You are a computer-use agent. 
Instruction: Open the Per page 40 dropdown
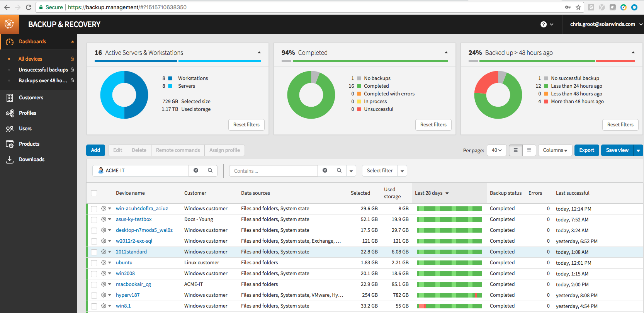(497, 150)
